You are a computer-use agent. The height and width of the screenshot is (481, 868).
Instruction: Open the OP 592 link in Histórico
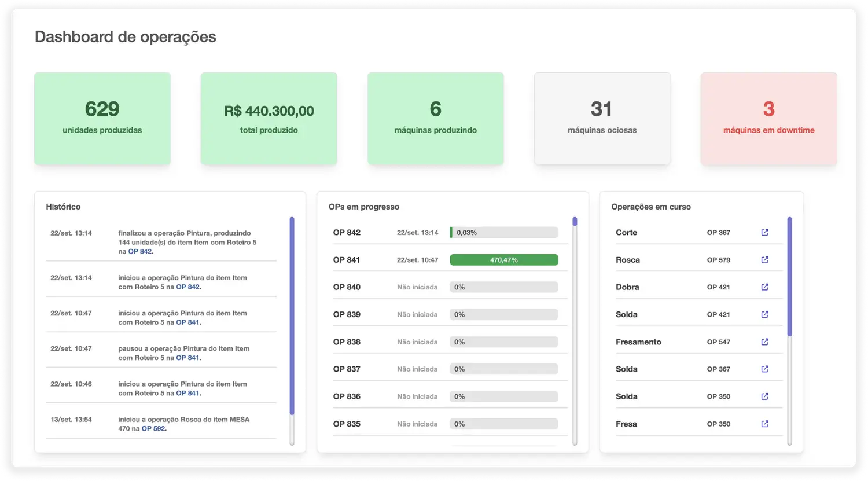tap(153, 429)
